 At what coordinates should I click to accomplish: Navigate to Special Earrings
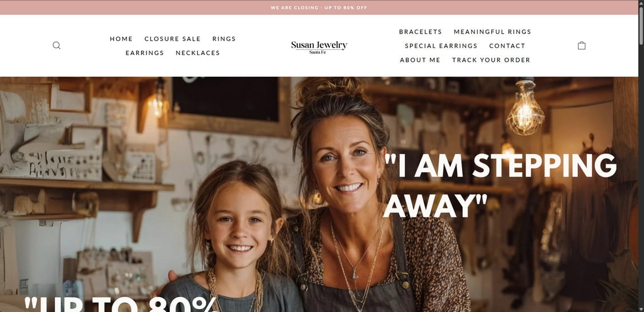pyautogui.click(x=441, y=46)
